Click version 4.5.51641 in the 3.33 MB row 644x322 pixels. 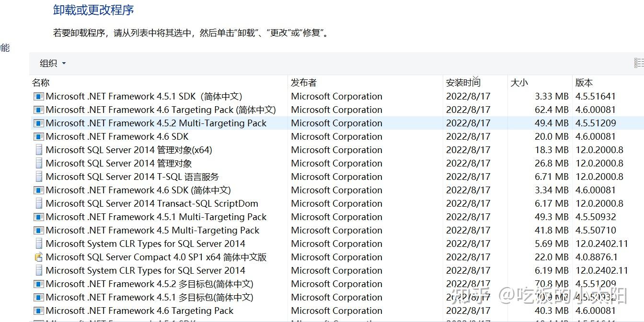[x=596, y=96]
